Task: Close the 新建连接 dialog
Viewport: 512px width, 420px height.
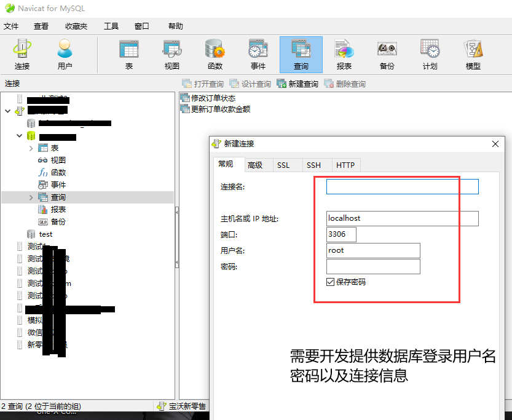Action: pos(495,144)
